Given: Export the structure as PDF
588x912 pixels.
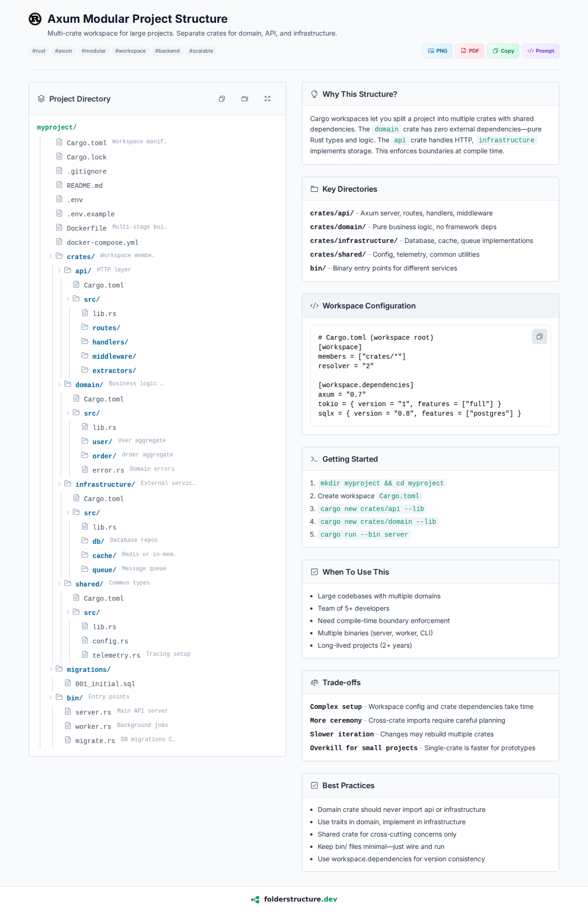Looking at the screenshot, I should 469,51.
